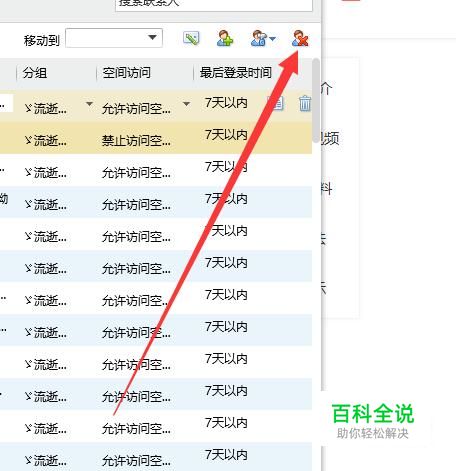Sort by the 分组 column header
The image size is (456, 471).
[x=35, y=73]
